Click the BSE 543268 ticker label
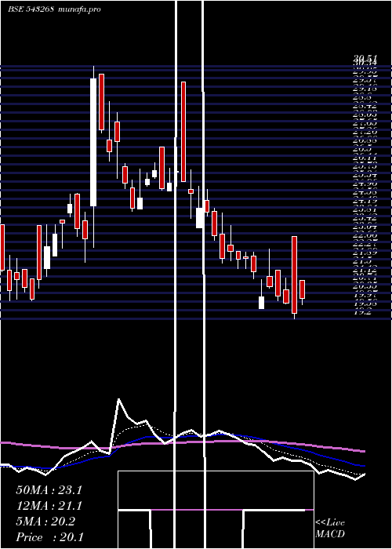This screenshot has height=549, width=392. 31,9
